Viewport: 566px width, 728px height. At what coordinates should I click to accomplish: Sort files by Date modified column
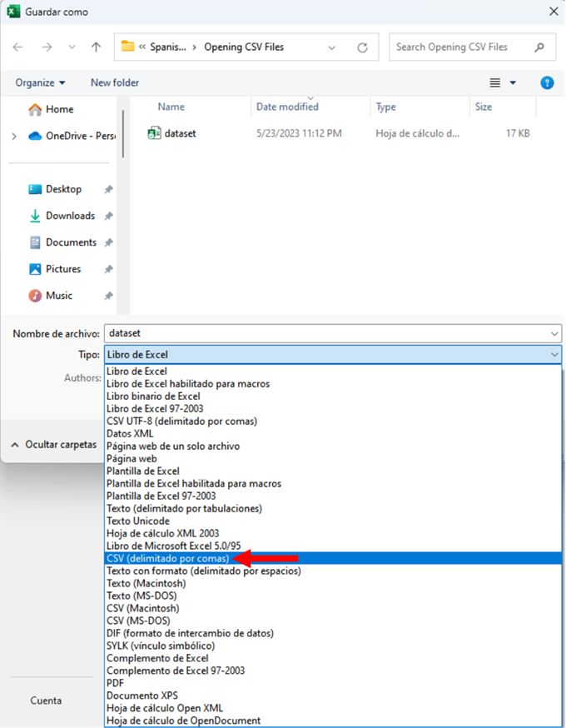(287, 107)
